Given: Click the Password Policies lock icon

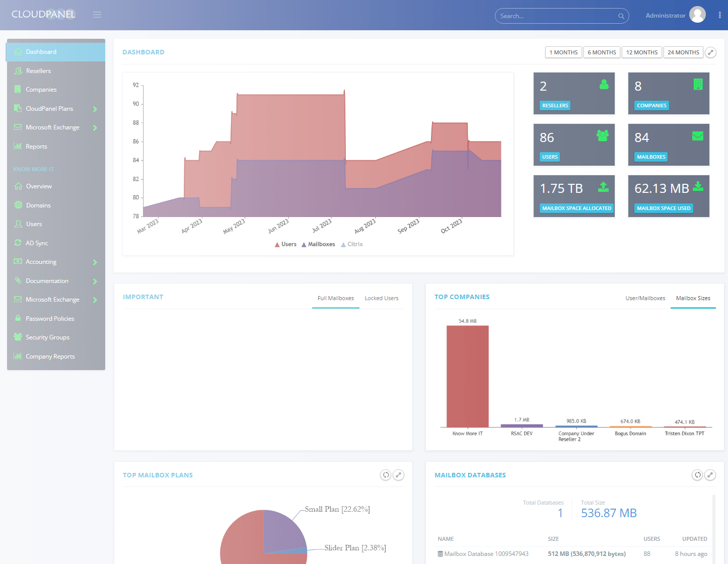Looking at the screenshot, I should (18, 318).
